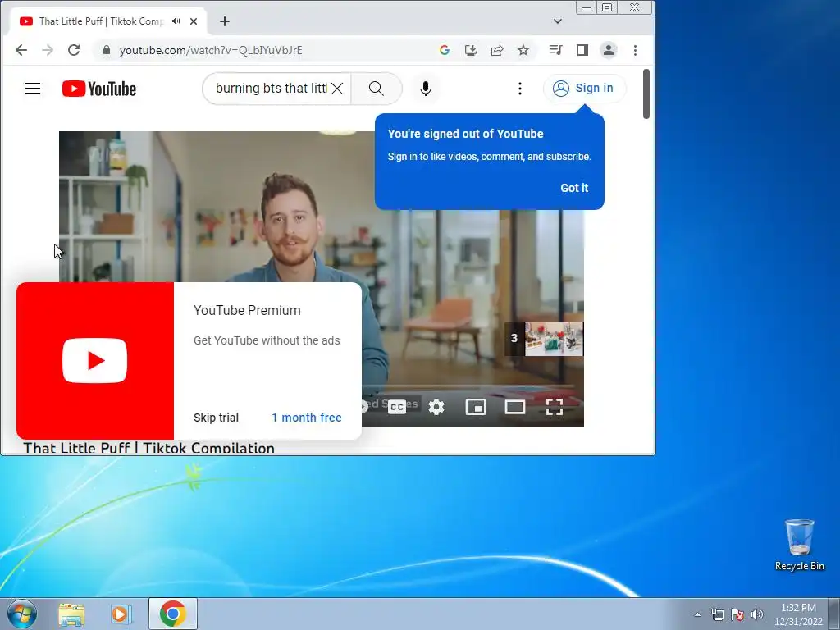Open Chrome profile avatar
The image size is (840, 630).
[x=608, y=50]
